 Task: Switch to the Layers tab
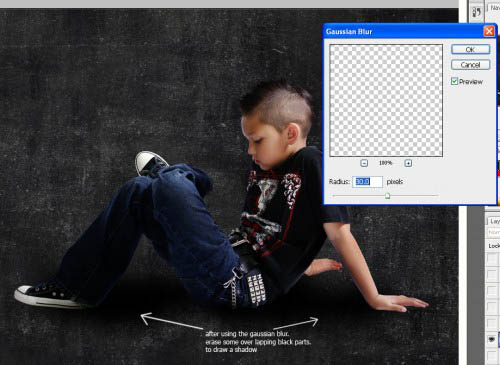495,221
